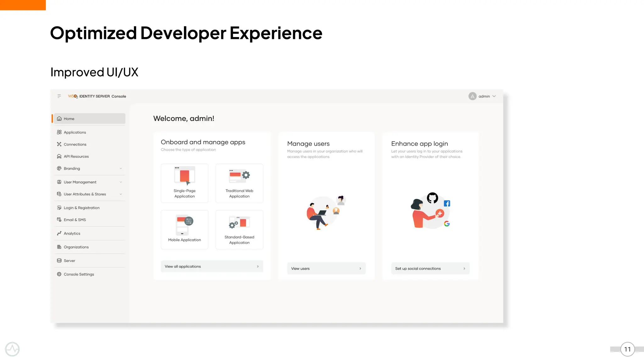Click the Server database icon
644x362 pixels.
pyautogui.click(x=59, y=261)
